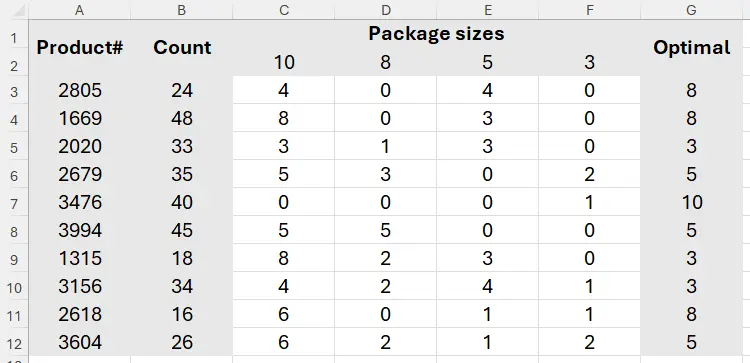Select column G header
Image resolution: width=750 pixels, height=363 pixels.
click(691, 10)
